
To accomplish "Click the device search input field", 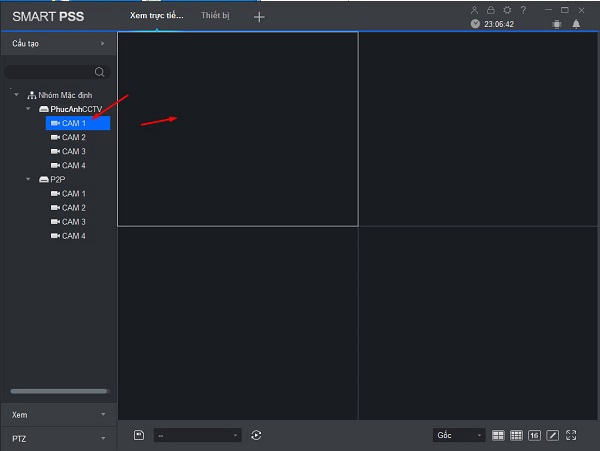I will (x=50, y=72).
